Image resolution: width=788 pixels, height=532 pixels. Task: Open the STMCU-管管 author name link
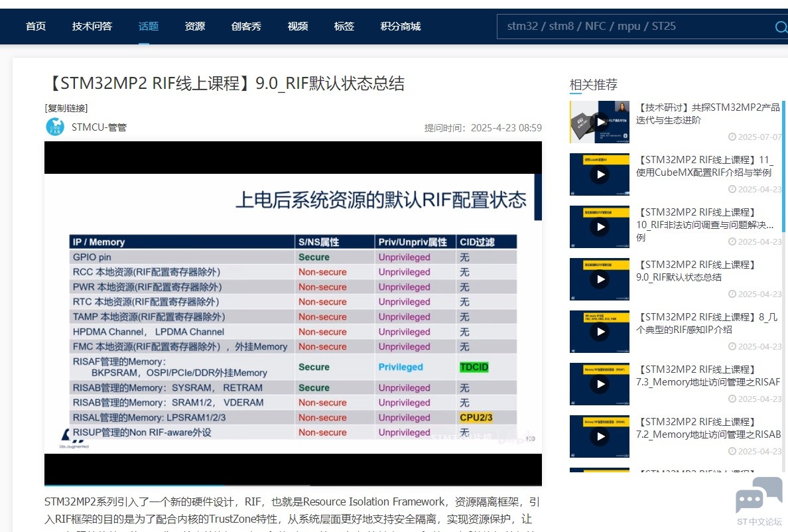point(99,127)
